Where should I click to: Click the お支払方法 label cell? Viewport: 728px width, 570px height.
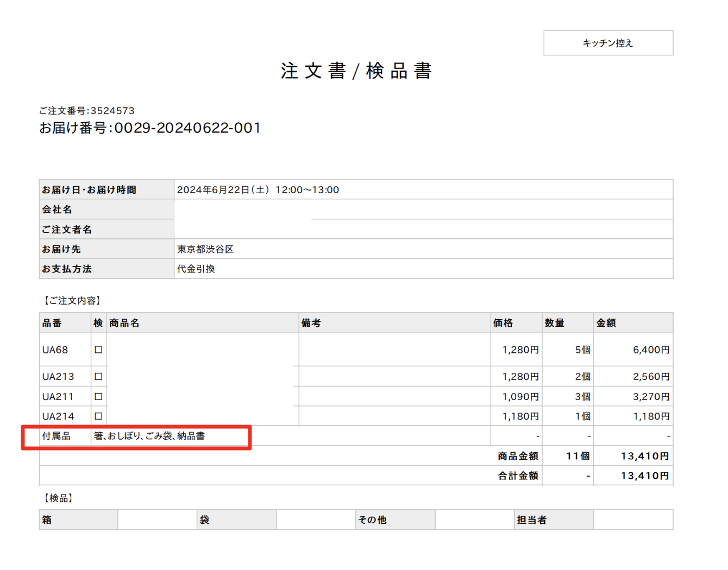click(x=106, y=269)
